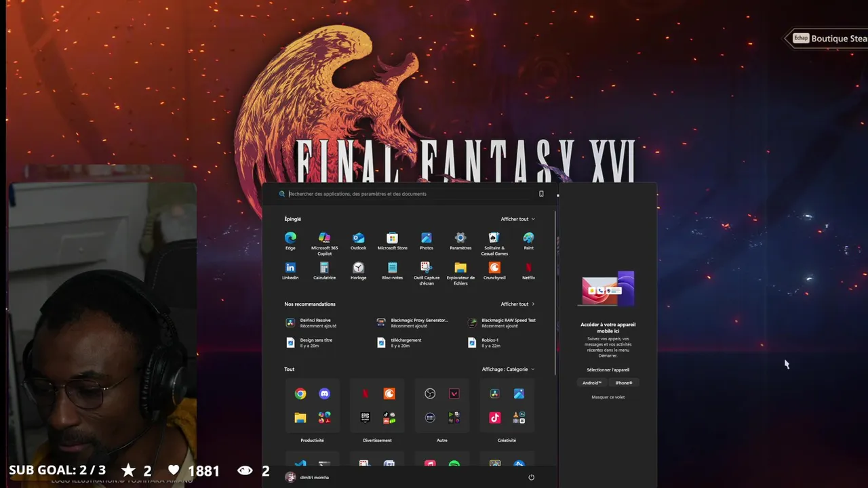The height and width of the screenshot is (488, 868).
Task: Open recommended Blackmagic RAW Speed Test
Action: [x=503, y=323]
